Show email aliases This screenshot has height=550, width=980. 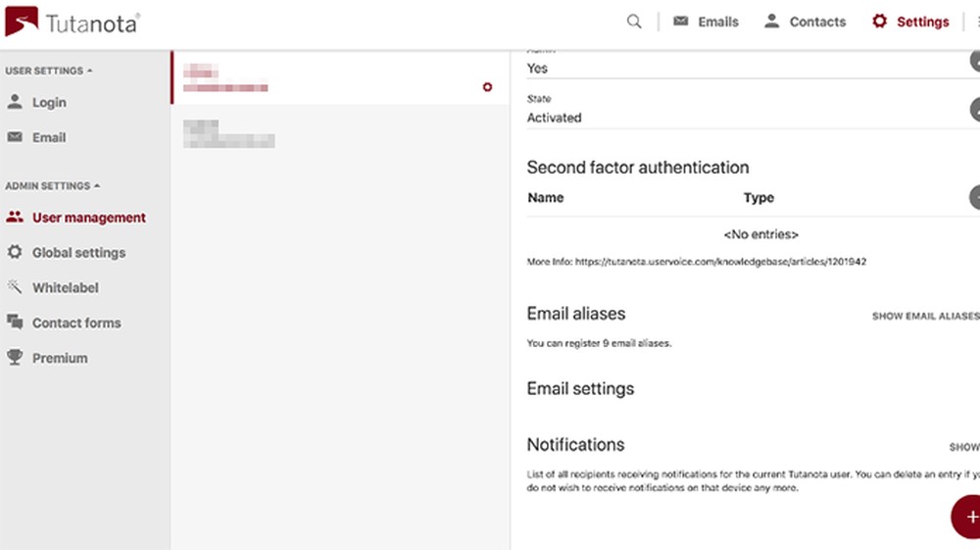[x=924, y=316]
